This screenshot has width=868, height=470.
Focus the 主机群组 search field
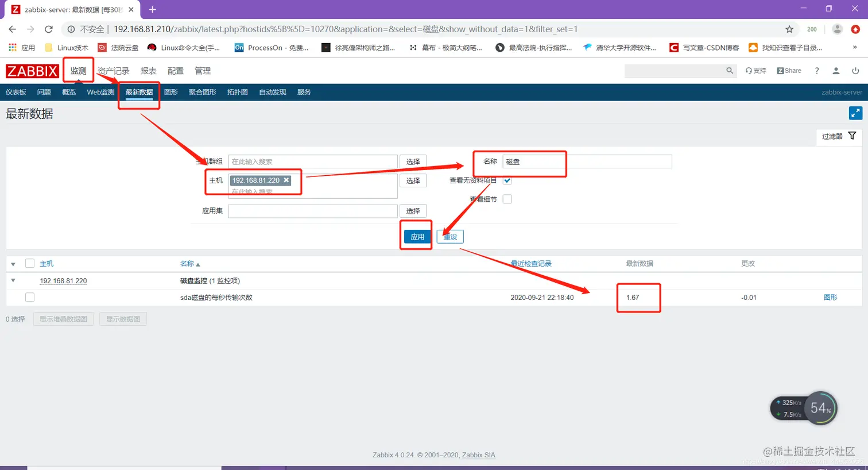pos(313,161)
